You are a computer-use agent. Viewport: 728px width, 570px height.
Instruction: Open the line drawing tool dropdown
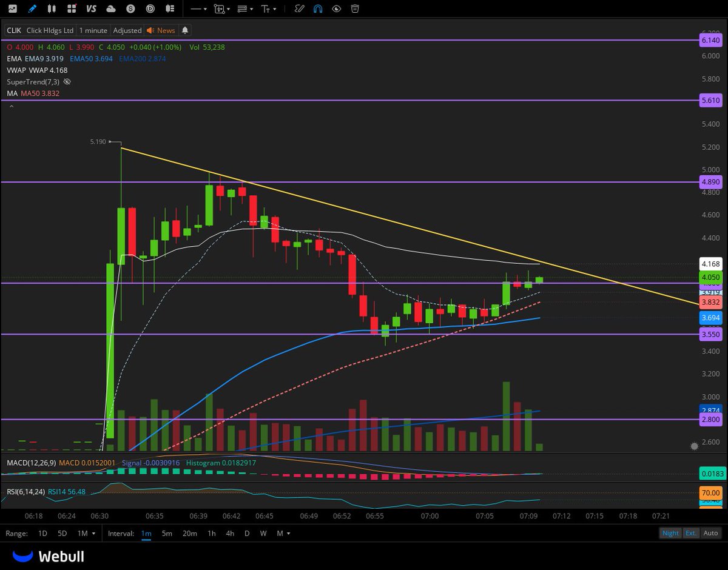[x=199, y=9]
